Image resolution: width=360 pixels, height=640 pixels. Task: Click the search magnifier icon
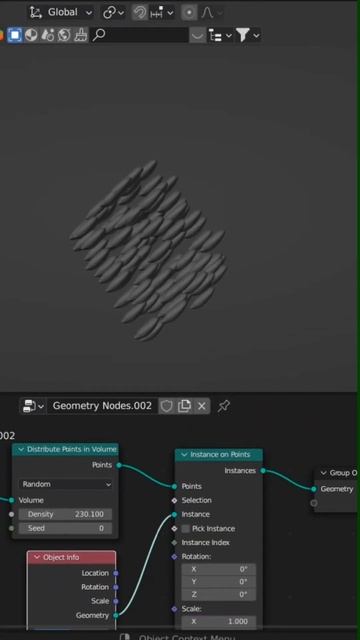coord(98,36)
